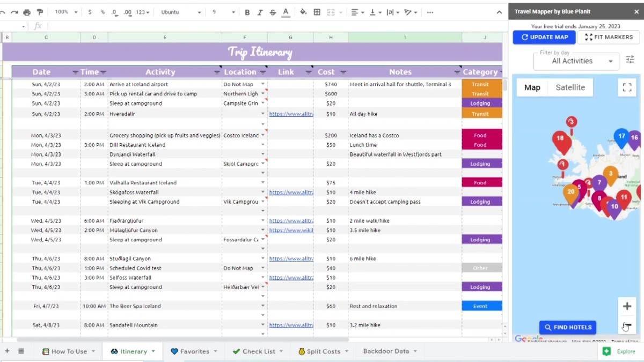Image resolution: width=644 pixels, height=362 pixels.
Task: Switch to the Backdoor Data tab
Action: click(x=390, y=351)
